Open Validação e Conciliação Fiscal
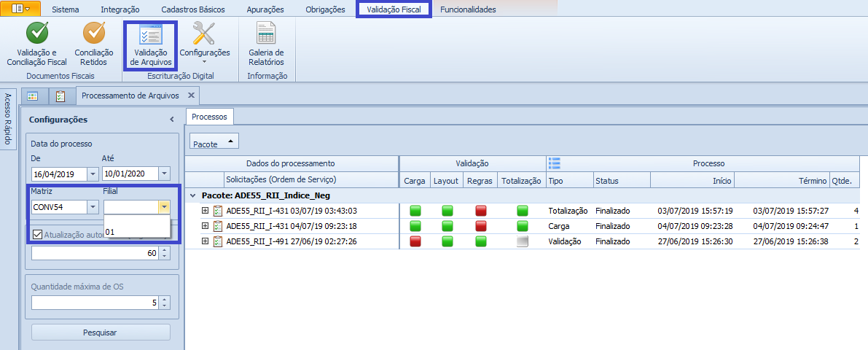Screen dimensions: 868x350 (x=36, y=44)
